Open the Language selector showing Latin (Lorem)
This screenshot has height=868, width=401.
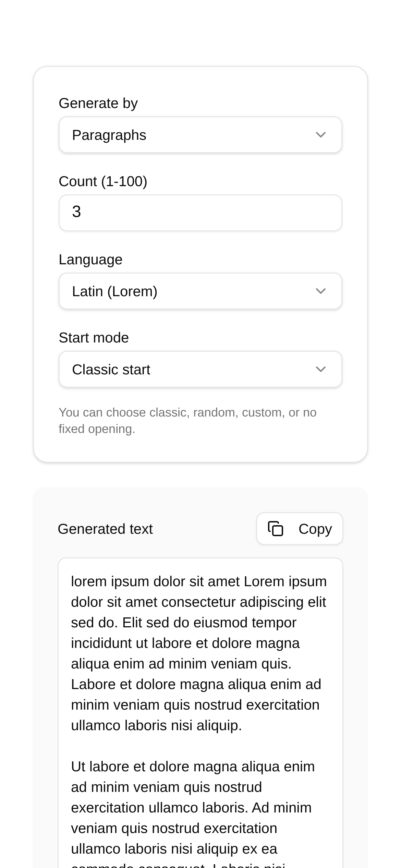tap(200, 291)
